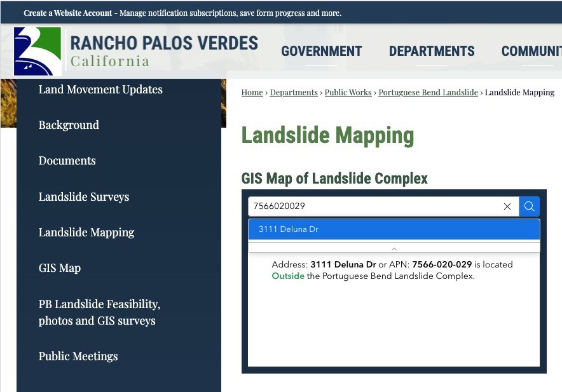Click the Create a Website Account link

tap(67, 13)
